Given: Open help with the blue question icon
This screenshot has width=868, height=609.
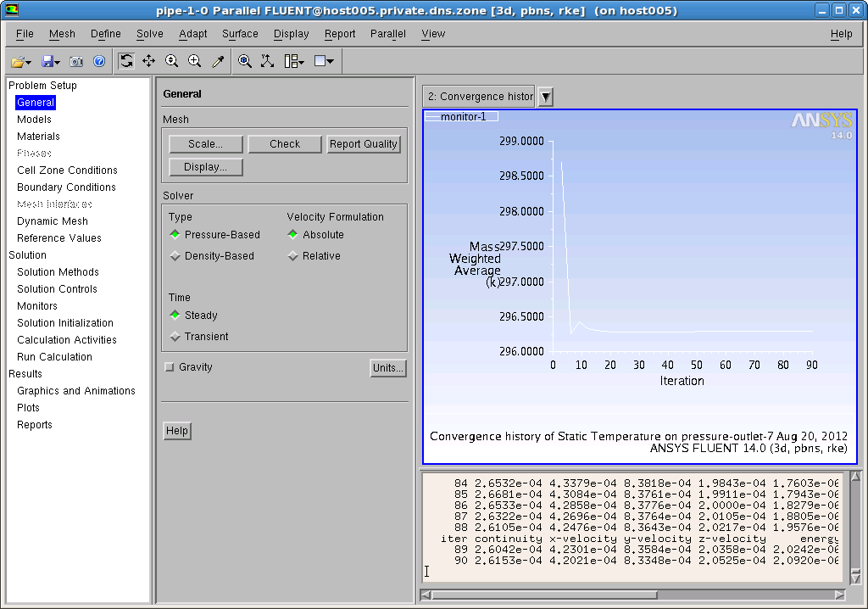Looking at the screenshot, I should (99, 61).
